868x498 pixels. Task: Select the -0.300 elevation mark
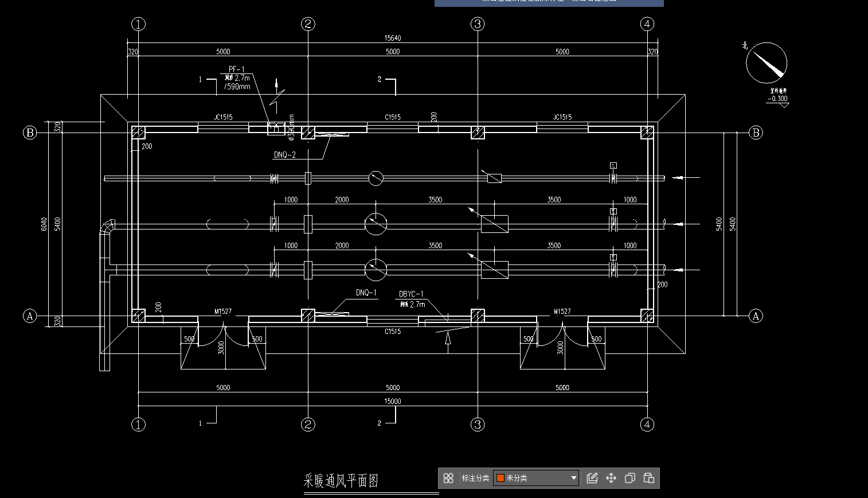point(778,99)
